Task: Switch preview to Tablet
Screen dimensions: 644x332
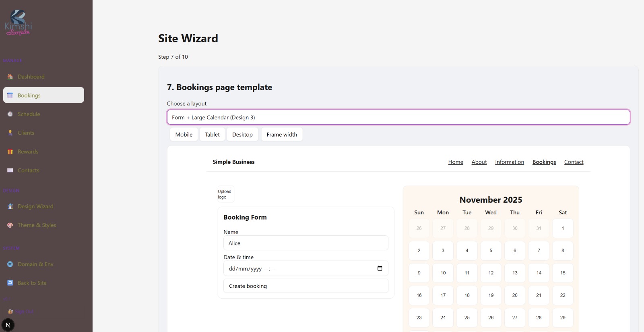Action: click(212, 135)
